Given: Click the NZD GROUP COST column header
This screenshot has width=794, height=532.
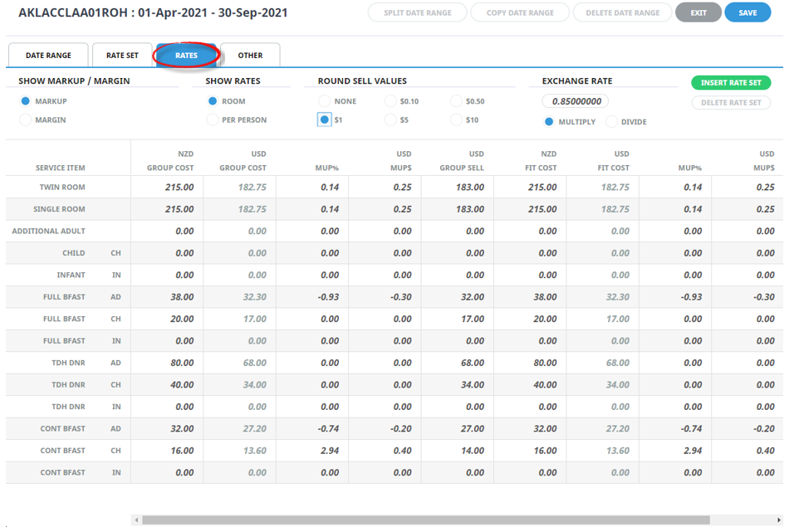Looking at the screenshot, I should click(x=170, y=161).
